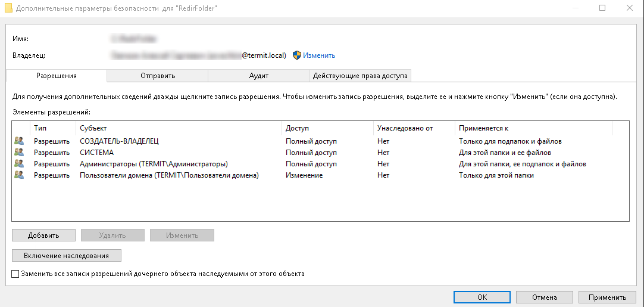Sort by the Субъект column header
The width and height of the screenshot is (644, 307).
179,128
